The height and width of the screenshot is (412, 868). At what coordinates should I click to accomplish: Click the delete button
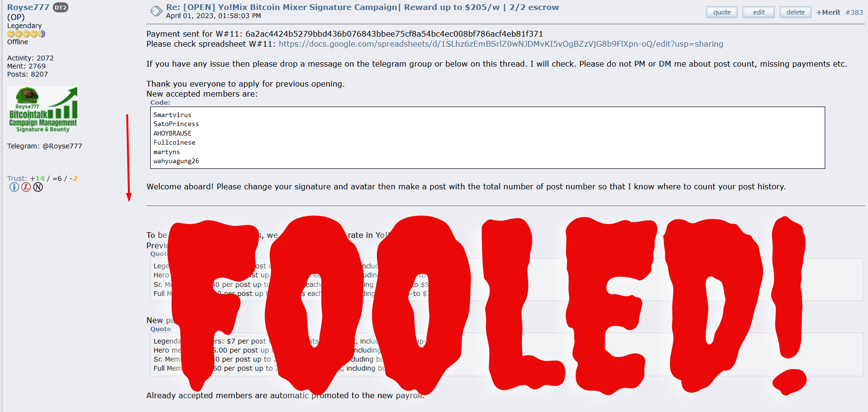coord(795,12)
